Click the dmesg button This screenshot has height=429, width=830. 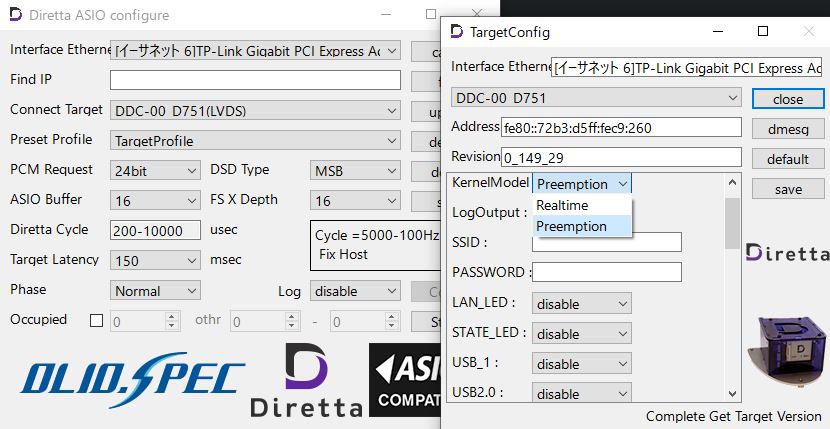(788, 129)
